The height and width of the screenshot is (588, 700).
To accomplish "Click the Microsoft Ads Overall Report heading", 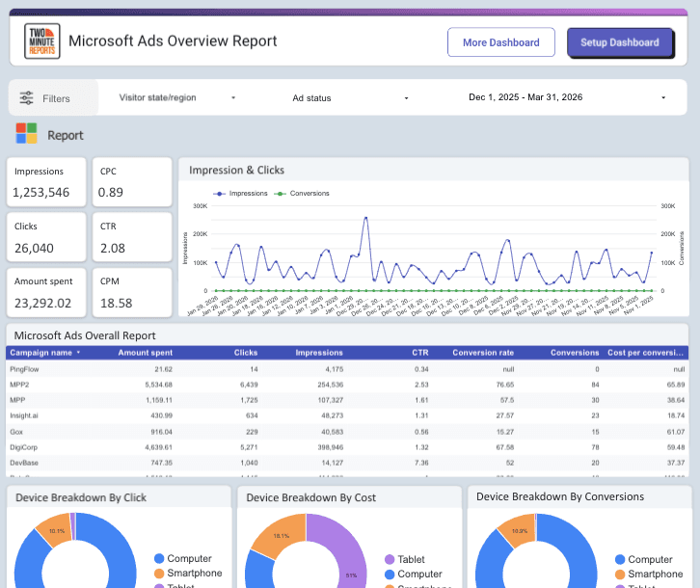I will click(85, 335).
